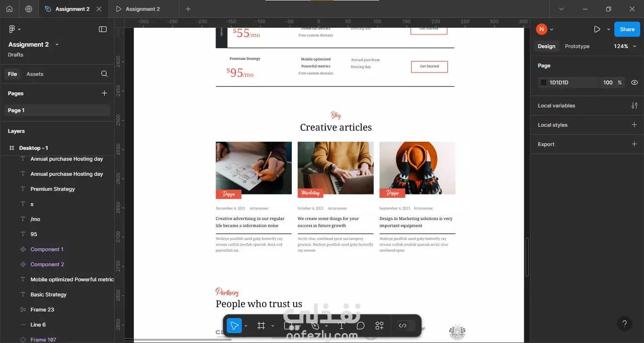Switch to the File tab
This screenshot has height=343, width=644.
(12, 74)
